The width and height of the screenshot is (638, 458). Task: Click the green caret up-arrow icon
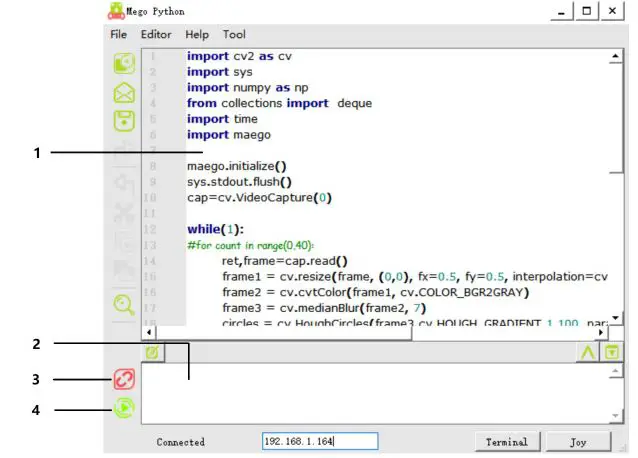pos(587,352)
